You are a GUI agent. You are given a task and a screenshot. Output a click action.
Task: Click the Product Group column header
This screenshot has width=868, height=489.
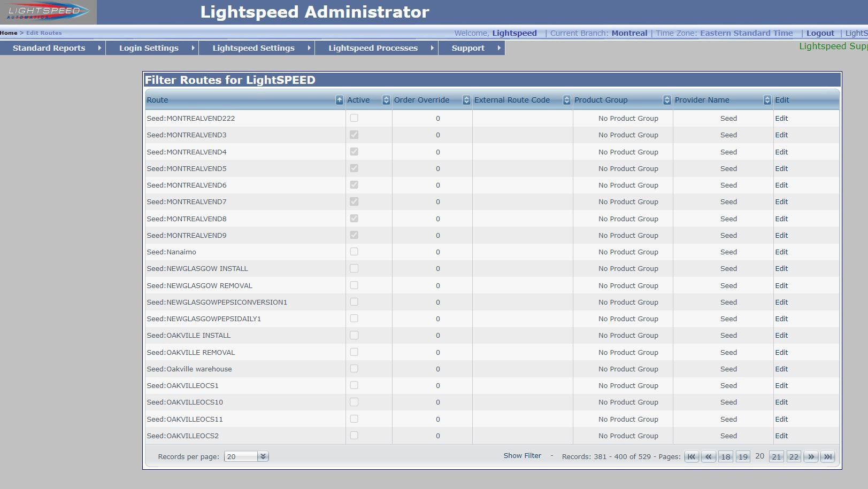tap(601, 100)
